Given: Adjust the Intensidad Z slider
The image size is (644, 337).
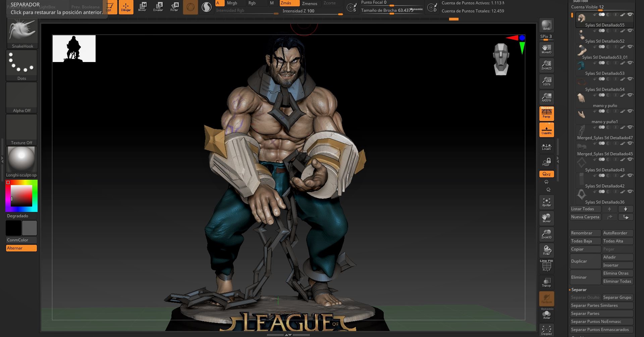Looking at the screenshot, I should (x=312, y=11).
